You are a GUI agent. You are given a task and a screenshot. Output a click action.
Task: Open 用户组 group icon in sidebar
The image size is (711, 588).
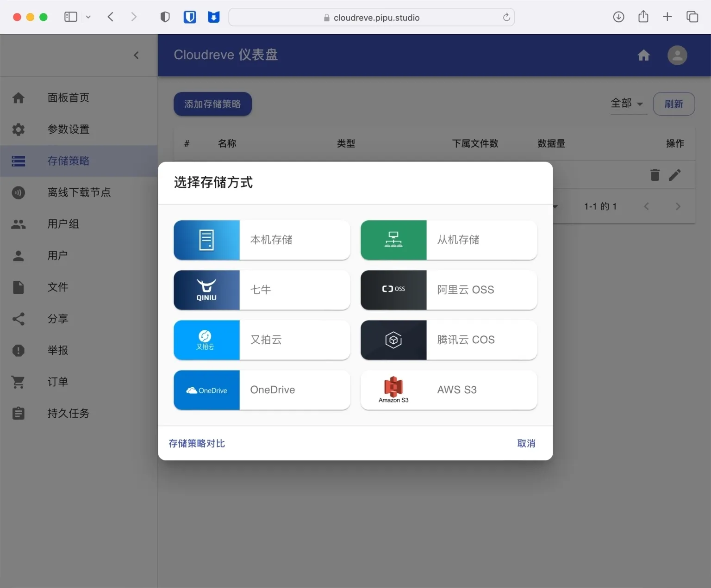[x=19, y=224]
